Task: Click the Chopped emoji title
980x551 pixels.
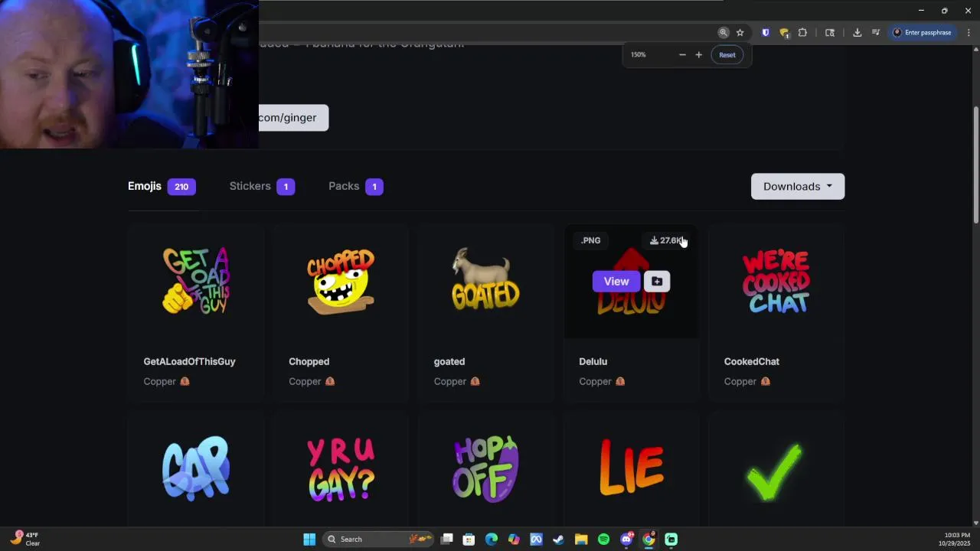Action: [309, 361]
